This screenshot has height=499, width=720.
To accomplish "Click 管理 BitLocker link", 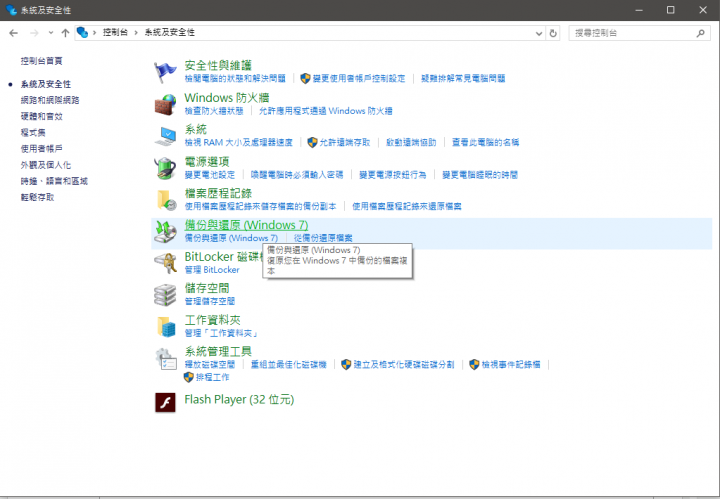I will coord(212,269).
